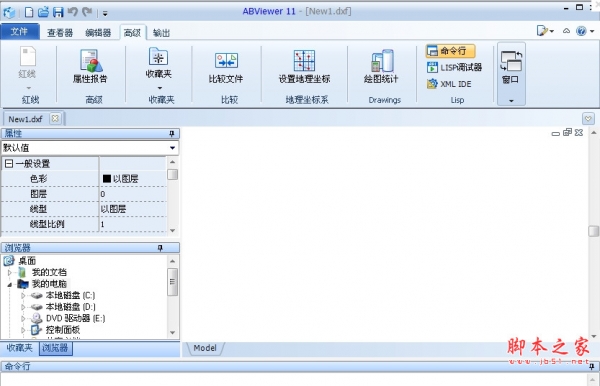
Task: Pin the 浏览器 browser panel
Action: pos(160,248)
